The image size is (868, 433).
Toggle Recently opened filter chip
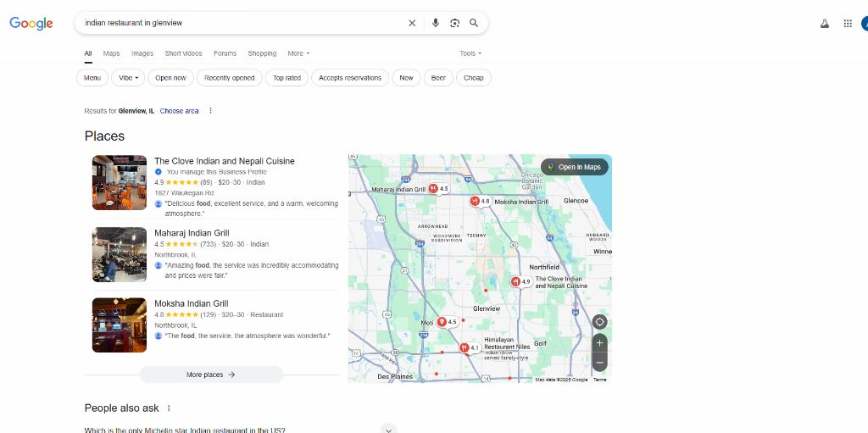coord(229,78)
